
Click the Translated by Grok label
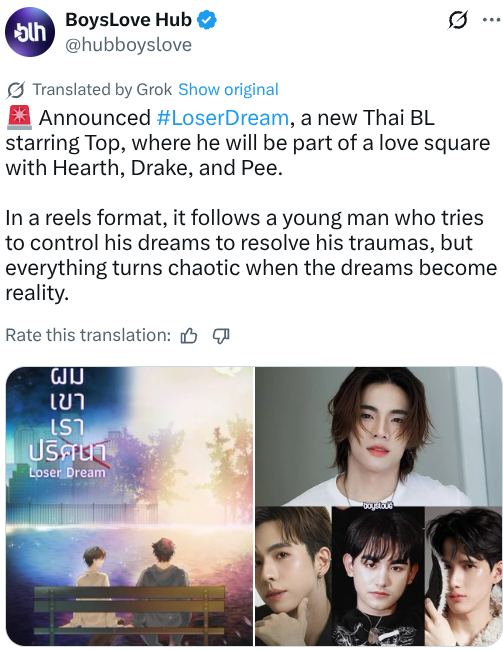pos(102,89)
